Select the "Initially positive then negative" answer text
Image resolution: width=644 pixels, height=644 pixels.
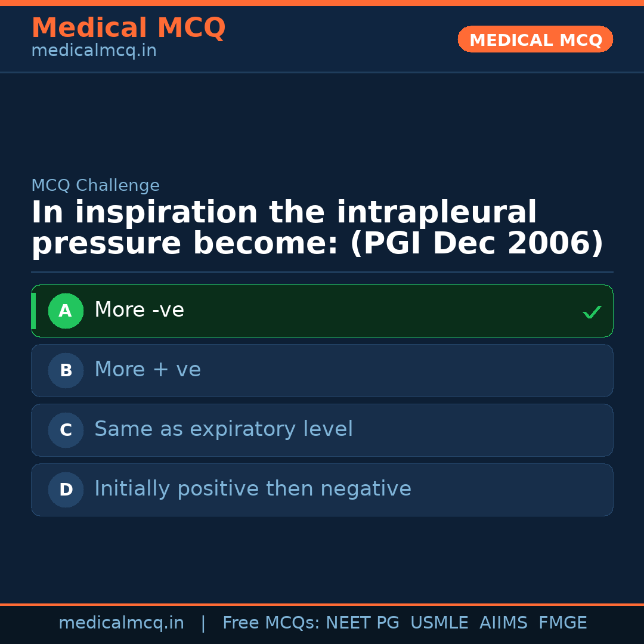pyautogui.click(x=252, y=489)
